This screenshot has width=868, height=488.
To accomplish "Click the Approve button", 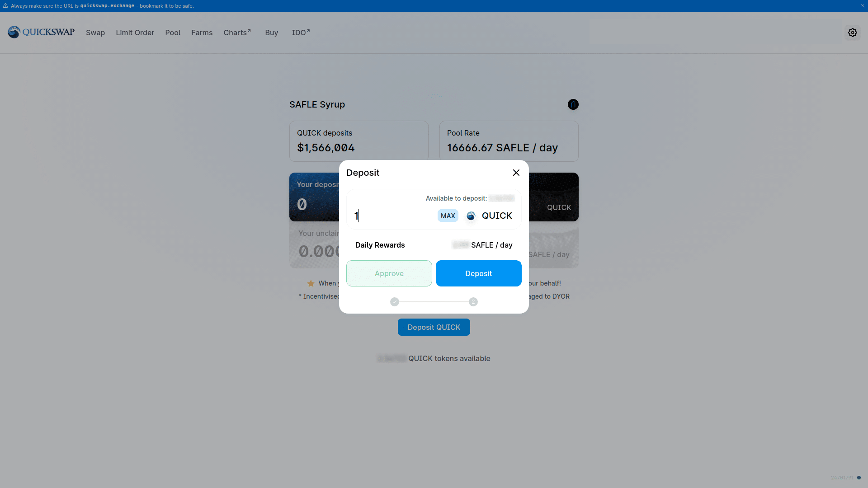I will click(389, 273).
